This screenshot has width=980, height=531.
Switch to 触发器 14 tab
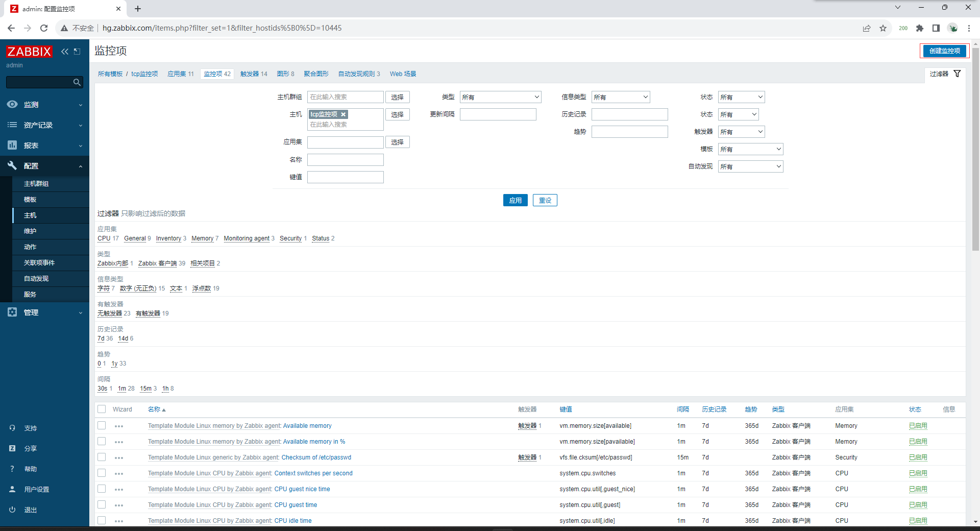[x=254, y=74]
